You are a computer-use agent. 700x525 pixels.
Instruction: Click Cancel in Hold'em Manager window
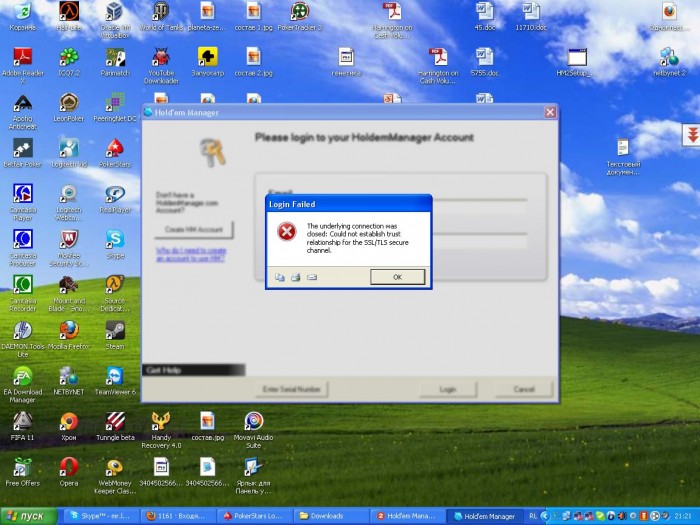pos(524,389)
